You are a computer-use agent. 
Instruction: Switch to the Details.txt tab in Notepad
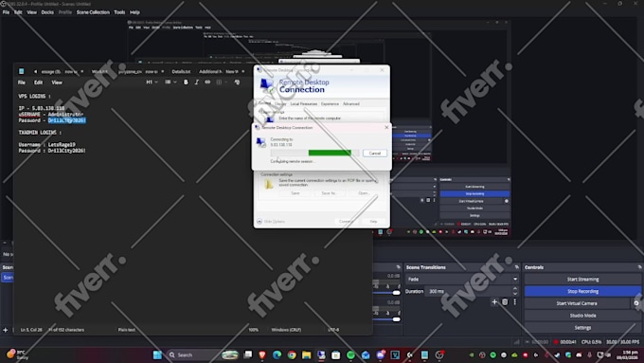181,71
